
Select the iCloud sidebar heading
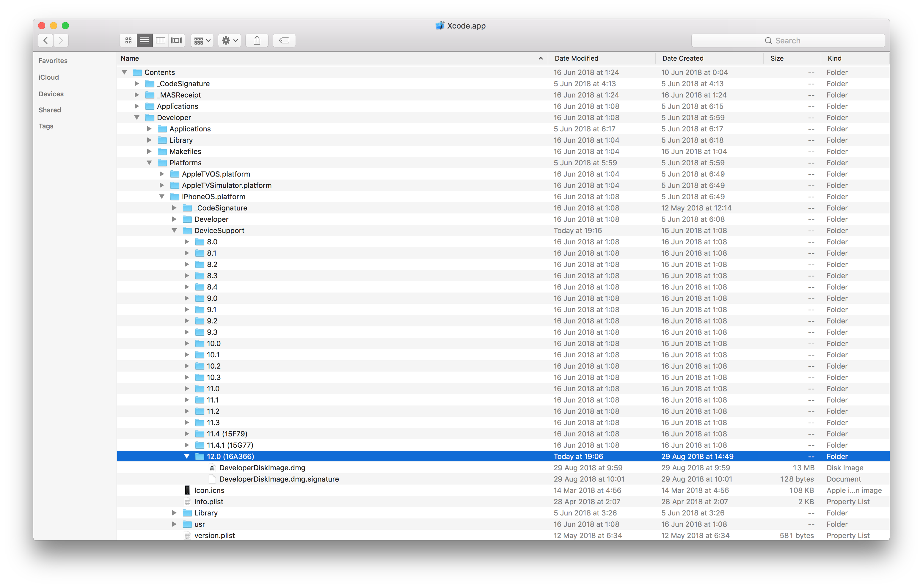coord(49,77)
